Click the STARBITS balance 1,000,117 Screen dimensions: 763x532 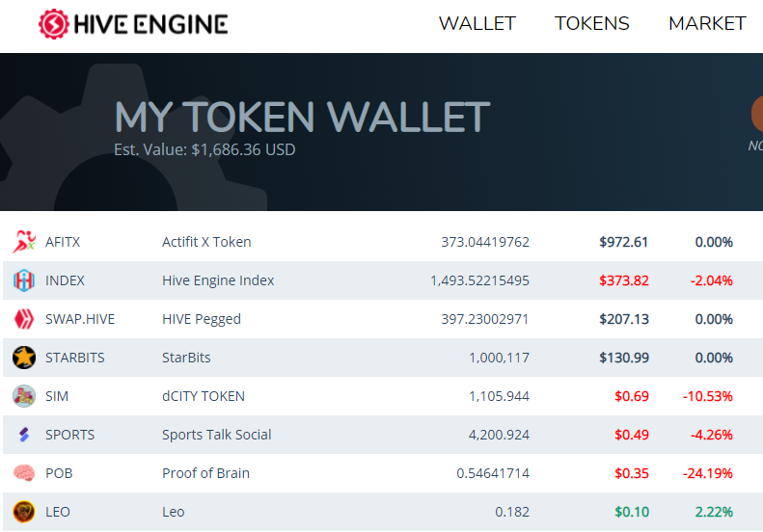pyautogui.click(x=499, y=358)
